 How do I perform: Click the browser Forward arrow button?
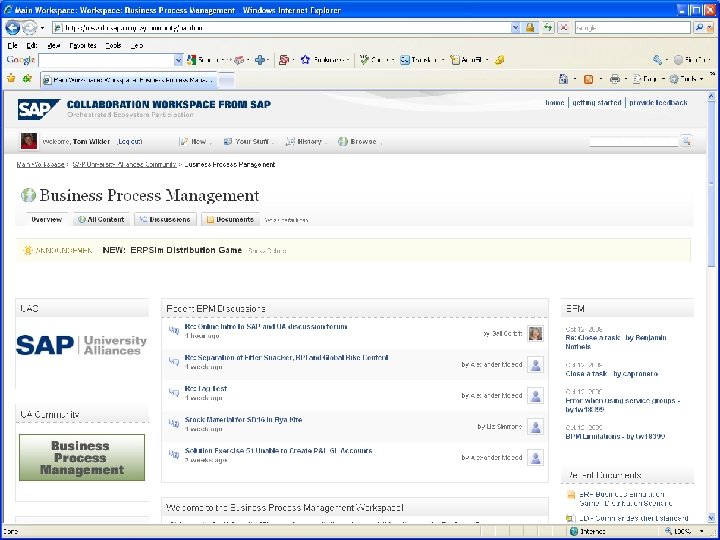click(29, 28)
